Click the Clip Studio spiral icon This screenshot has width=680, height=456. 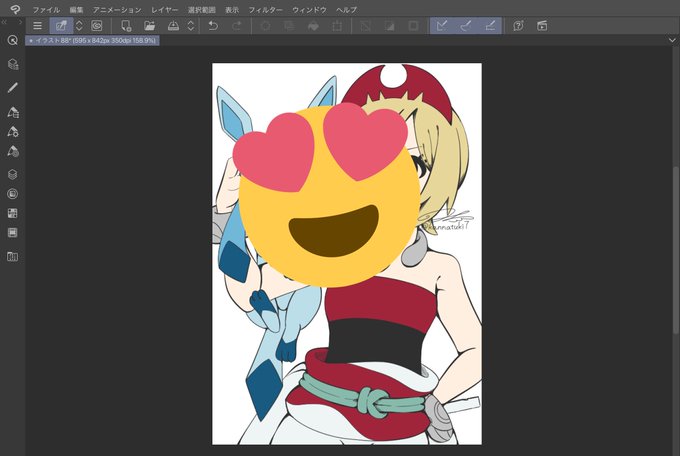(15, 10)
